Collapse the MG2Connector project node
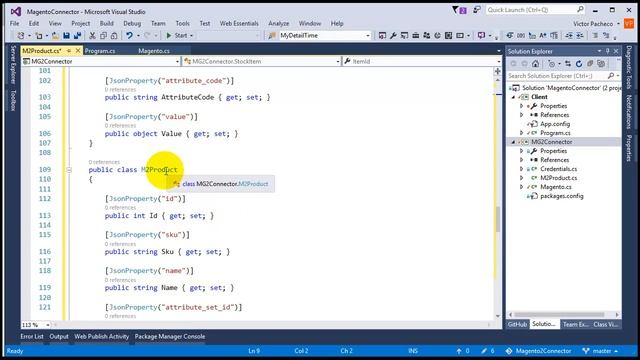 (513, 142)
